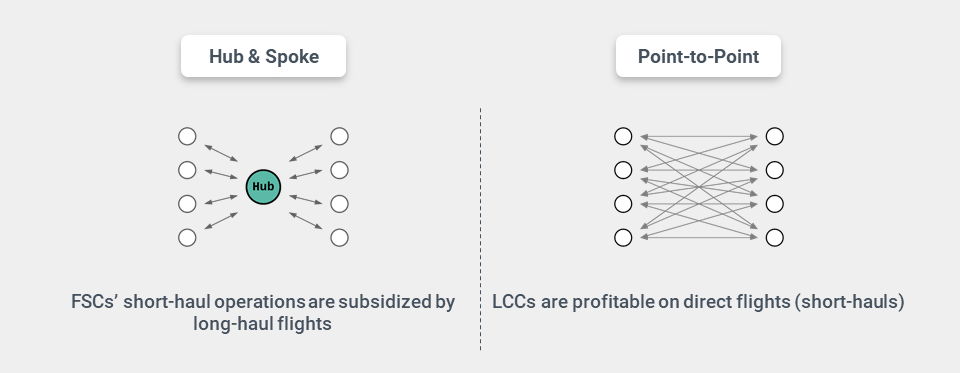Click top-right node in Hub & Spoke diagram
Screen dimensions: 960x373
pyautogui.click(x=339, y=136)
